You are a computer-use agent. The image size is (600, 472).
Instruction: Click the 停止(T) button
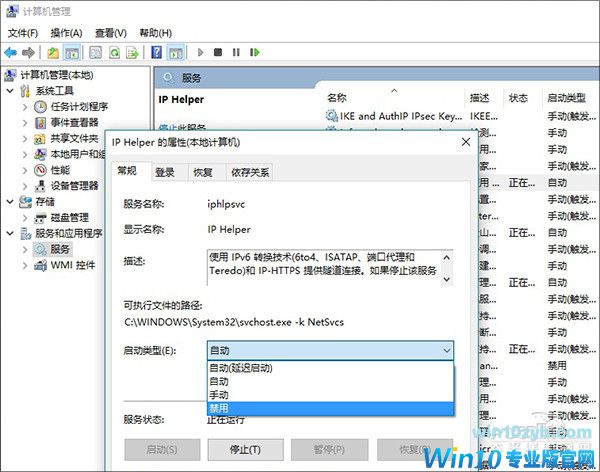click(245, 449)
